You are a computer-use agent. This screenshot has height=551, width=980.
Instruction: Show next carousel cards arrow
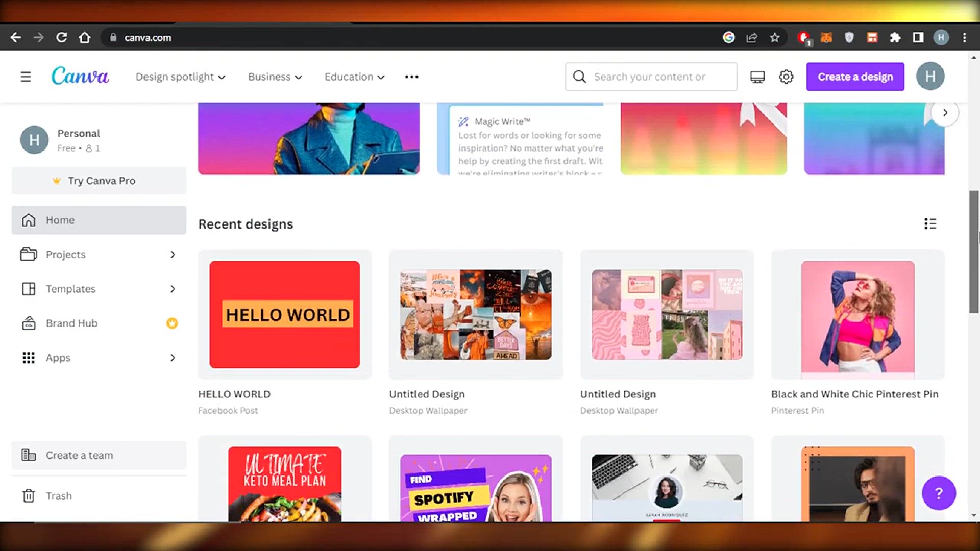tap(945, 113)
